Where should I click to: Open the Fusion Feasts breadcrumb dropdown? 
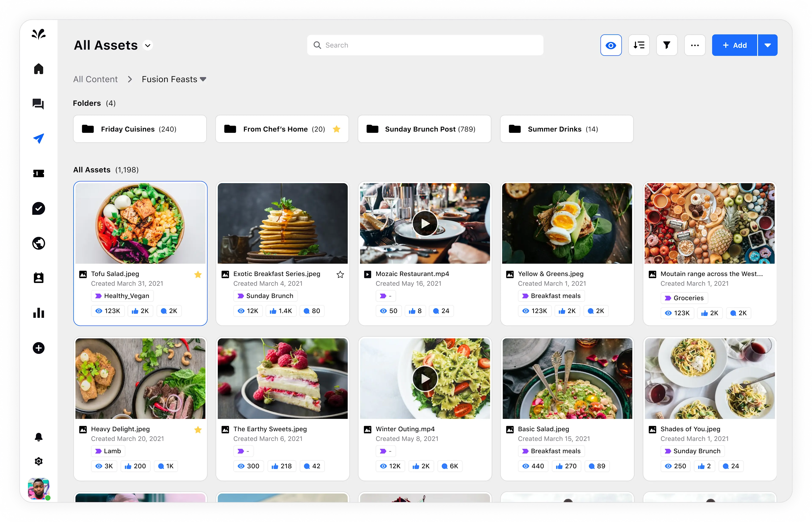coord(203,79)
